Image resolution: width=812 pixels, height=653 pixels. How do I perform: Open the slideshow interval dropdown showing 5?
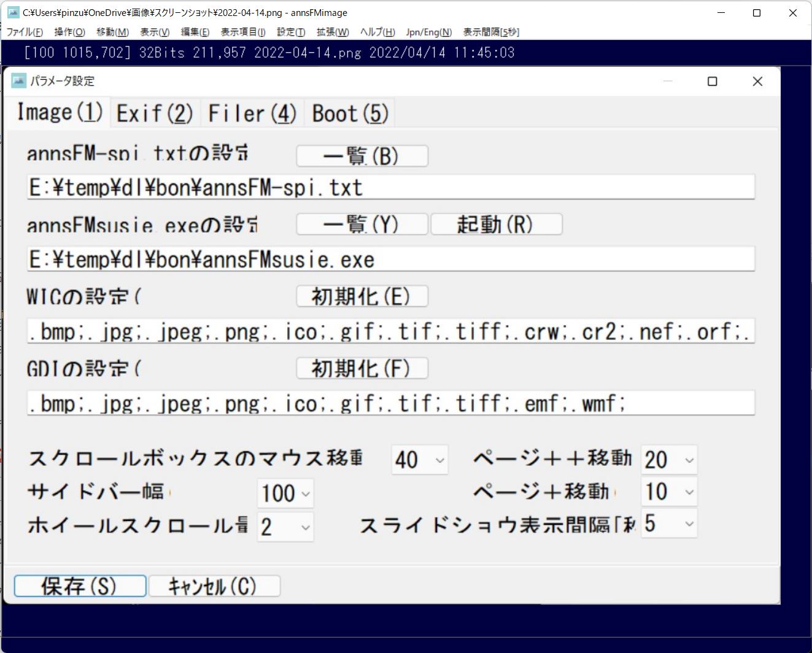669,524
